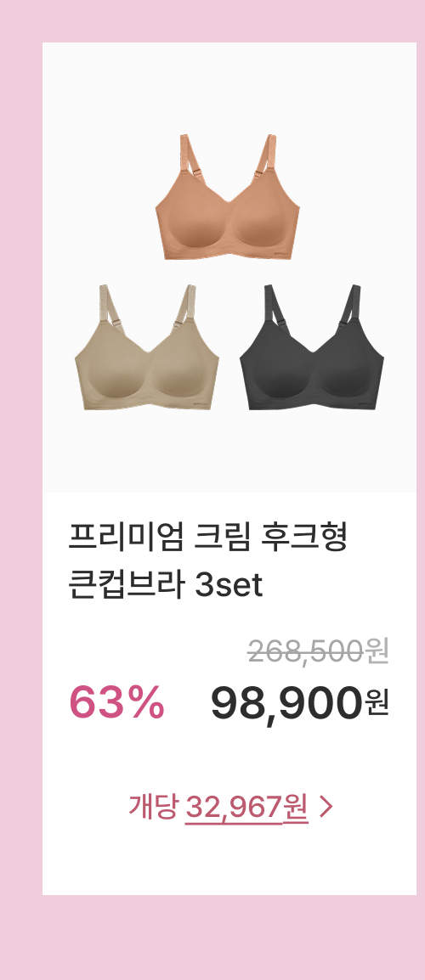Screen dimensions: 425x980
Task: Open the 프리미엄 크림 후크형 product title
Action: pos(207,538)
